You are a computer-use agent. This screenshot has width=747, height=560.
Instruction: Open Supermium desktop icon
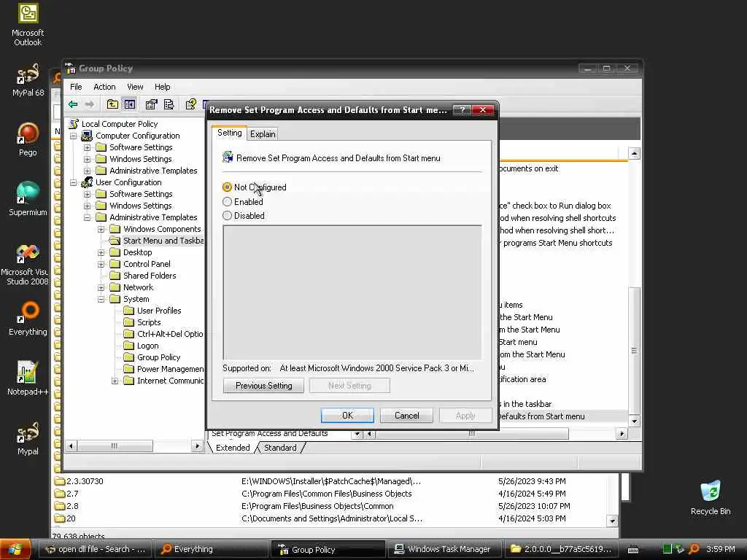point(28,199)
